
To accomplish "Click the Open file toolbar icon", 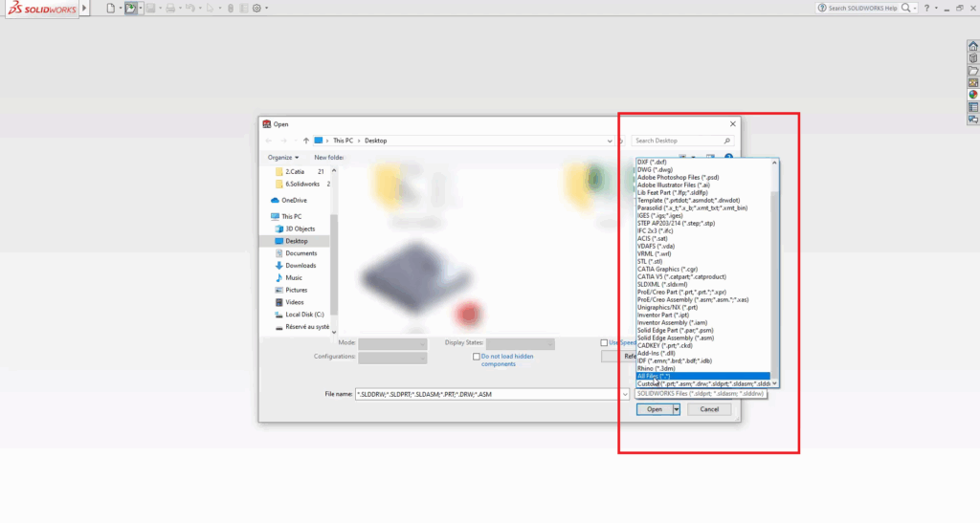I will pyautogui.click(x=131, y=8).
